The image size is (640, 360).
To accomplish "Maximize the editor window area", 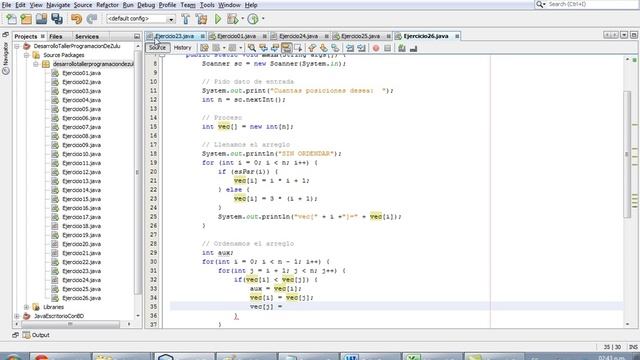I will (x=633, y=35).
